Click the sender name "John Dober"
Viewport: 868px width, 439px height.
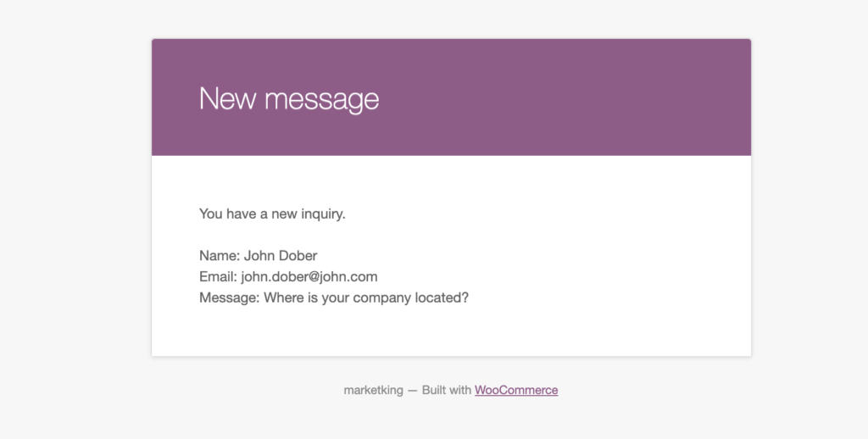(281, 256)
